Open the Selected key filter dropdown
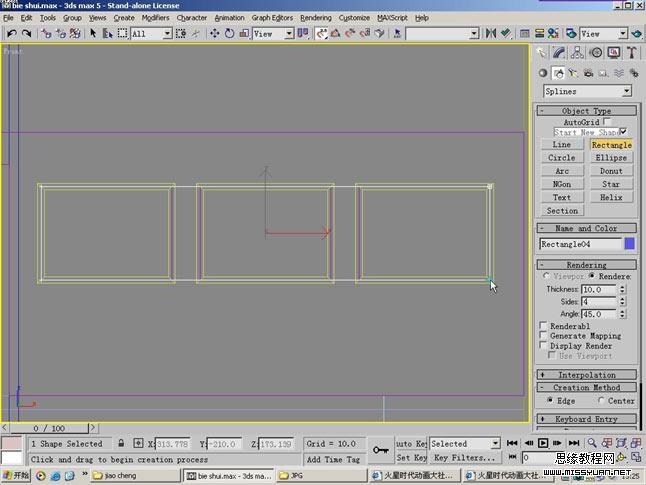 coord(465,443)
